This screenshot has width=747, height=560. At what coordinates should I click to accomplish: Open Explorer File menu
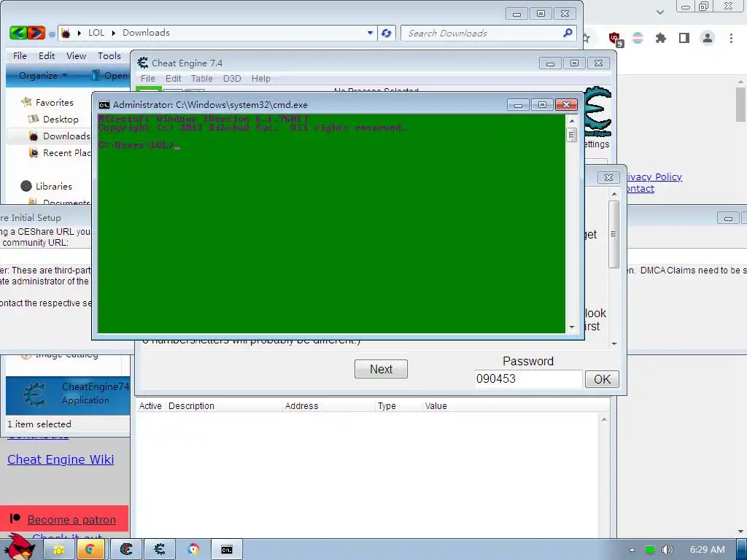click(20, 55)
